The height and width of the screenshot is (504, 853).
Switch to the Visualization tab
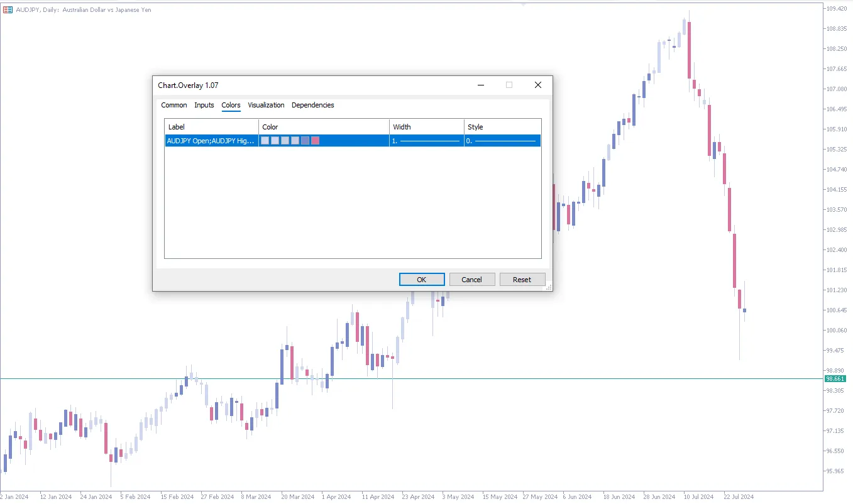[266, 105]
